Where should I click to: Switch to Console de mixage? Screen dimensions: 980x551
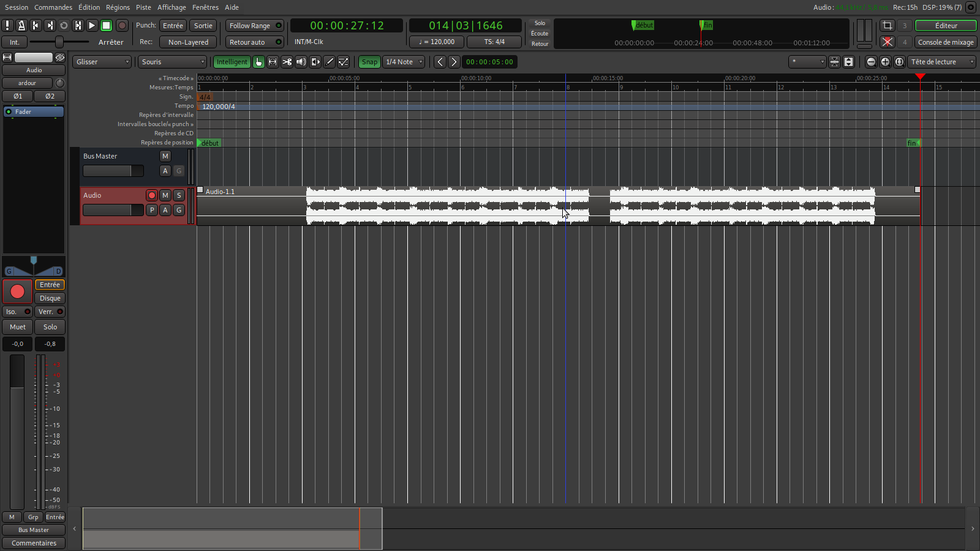[946, 42]
